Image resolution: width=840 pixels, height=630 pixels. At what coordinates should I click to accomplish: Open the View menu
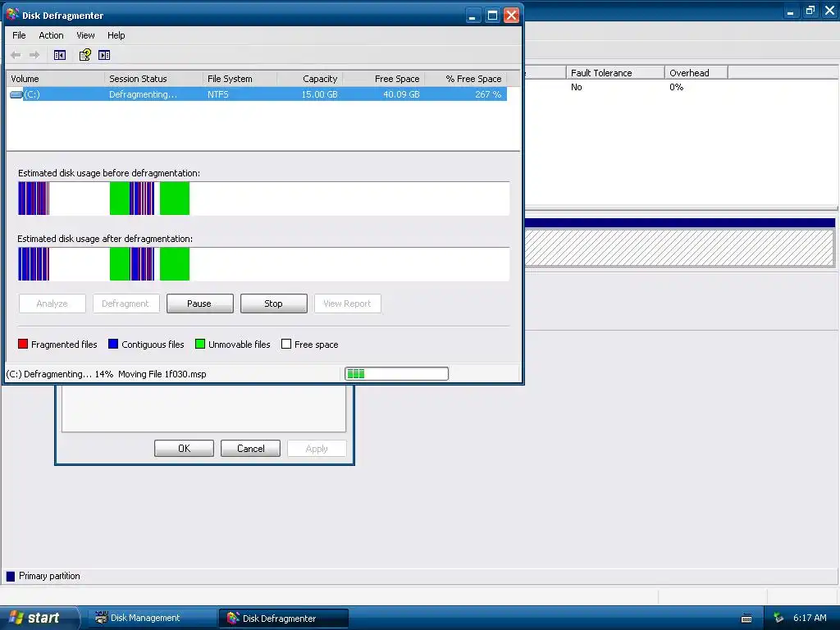tap(85, 35)
